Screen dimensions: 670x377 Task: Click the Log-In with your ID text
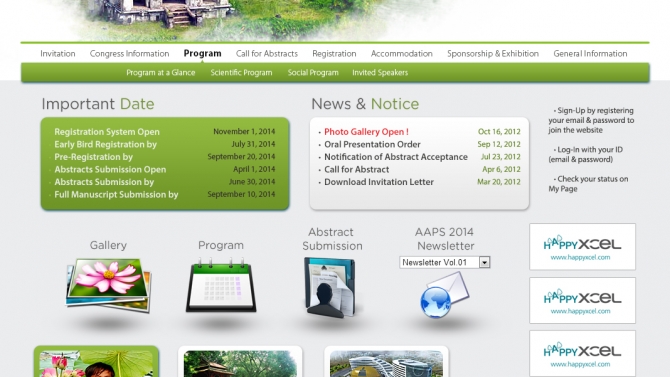coord(585,154)
